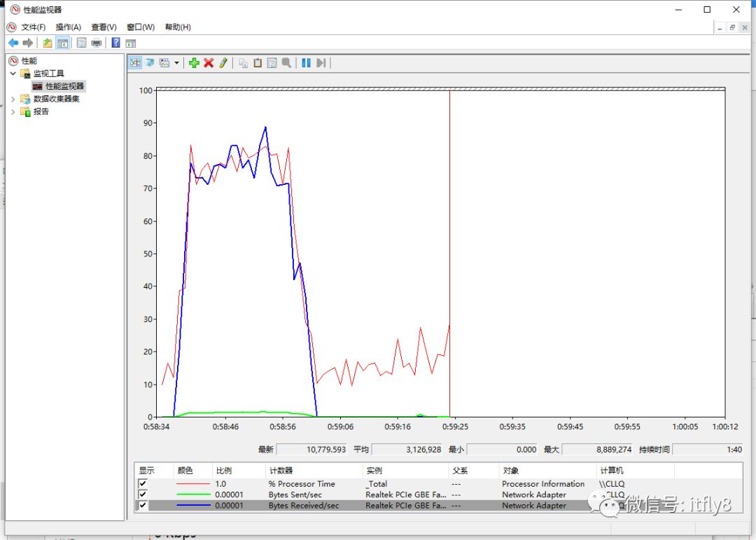Click the Processor Information object cell
Viewport: 756px width, 540px height.
pos(543,483)
